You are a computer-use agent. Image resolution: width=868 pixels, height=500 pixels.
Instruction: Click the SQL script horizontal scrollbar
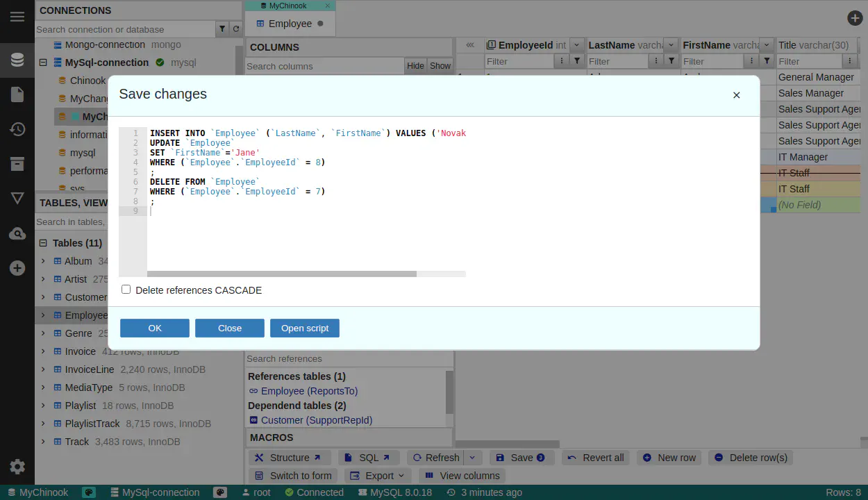281,274
